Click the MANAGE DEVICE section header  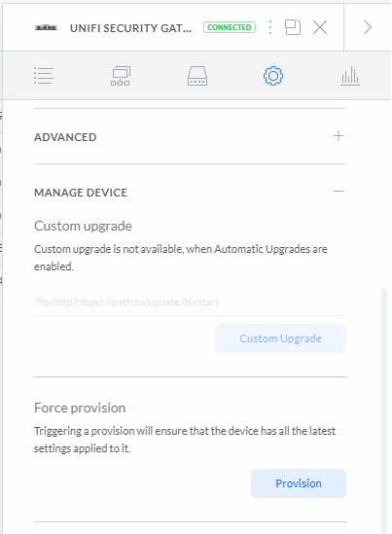coord(81,193)
